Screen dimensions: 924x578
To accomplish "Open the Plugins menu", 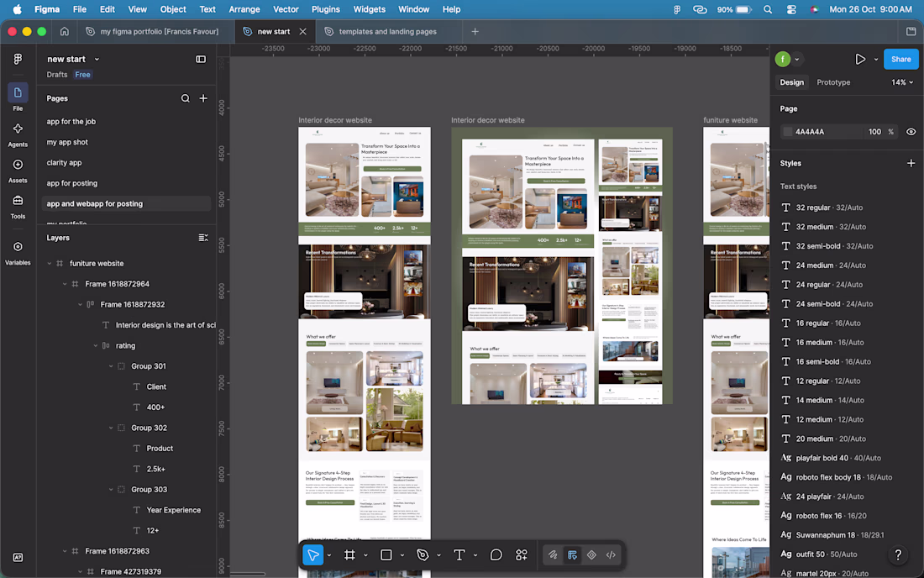I will (x=325, y=9).
